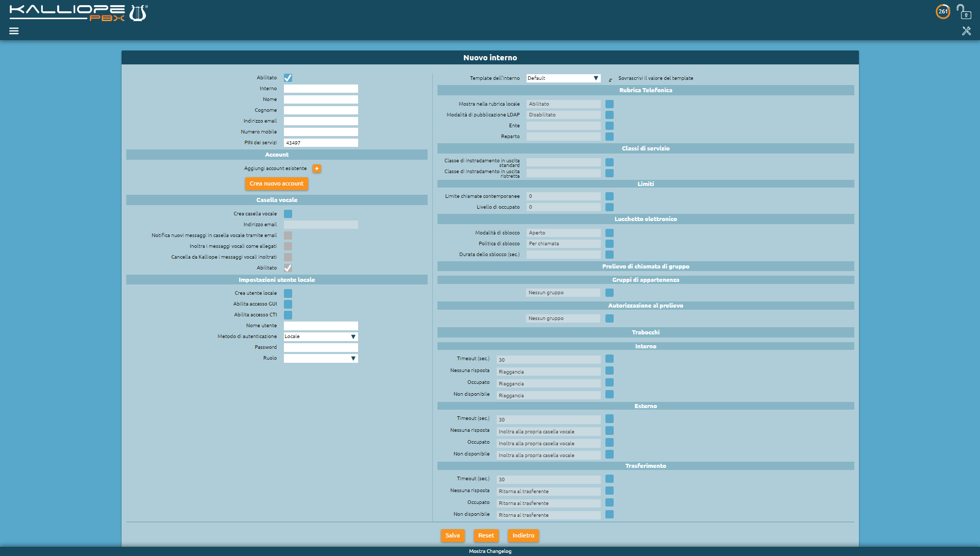Click the plus icon to add existing account
The image size is (980, 556).
tap(317, 169)
